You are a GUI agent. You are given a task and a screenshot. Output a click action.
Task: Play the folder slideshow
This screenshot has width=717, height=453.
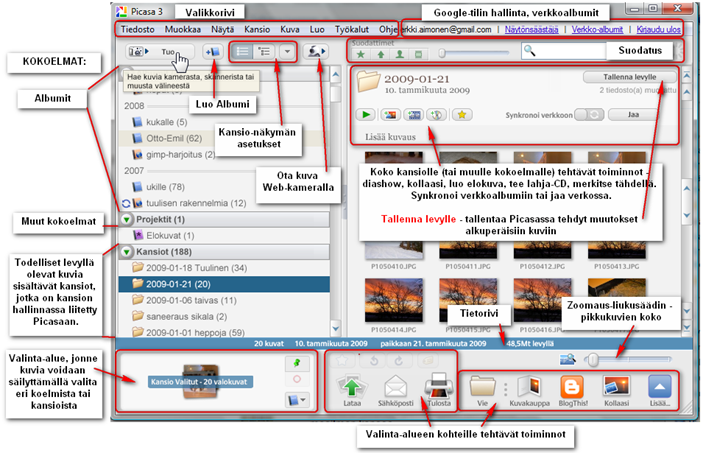pyautogui.click(x=366, y=115)
